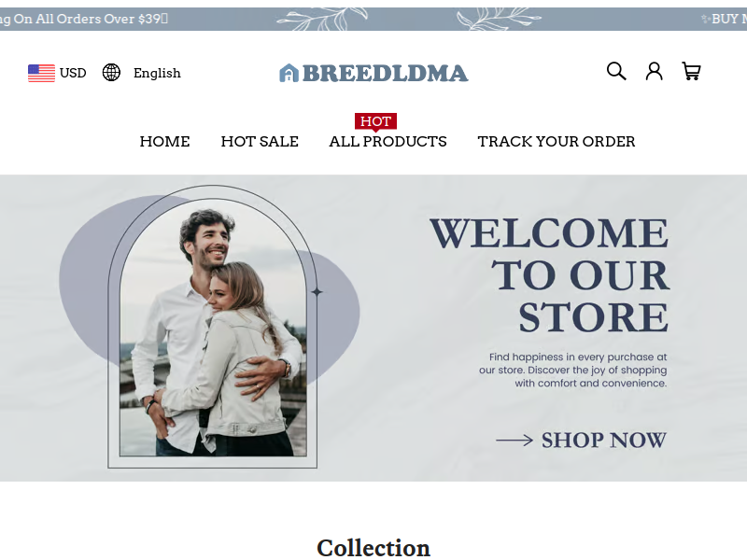Click the couple photo in hero banner
The width and height of the screenshot is (747, 560).
tap(213, 329)
